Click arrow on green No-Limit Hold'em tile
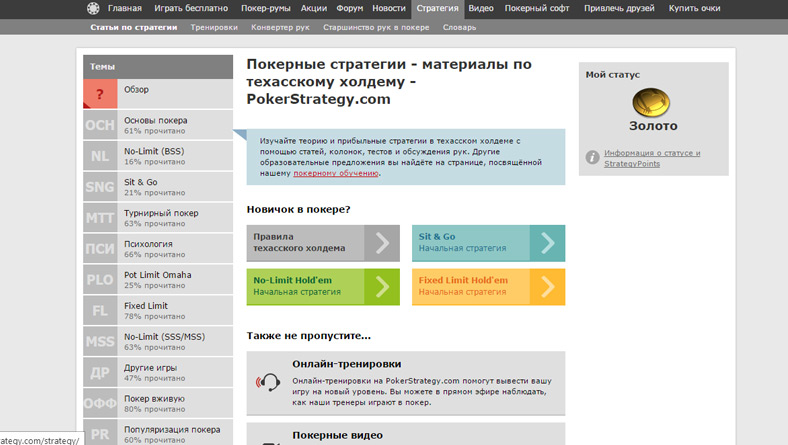This screenshot has width=788, height=445. tap(381, 286)
